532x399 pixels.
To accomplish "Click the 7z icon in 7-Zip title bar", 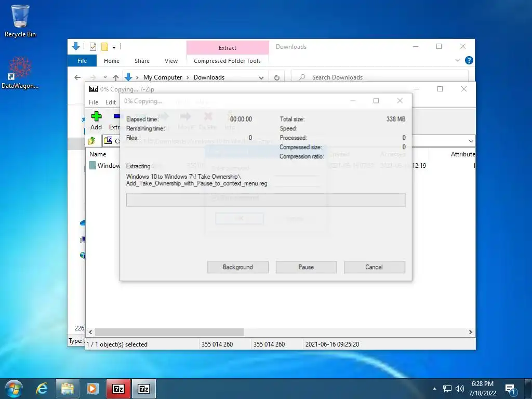I will click(94, 89).
